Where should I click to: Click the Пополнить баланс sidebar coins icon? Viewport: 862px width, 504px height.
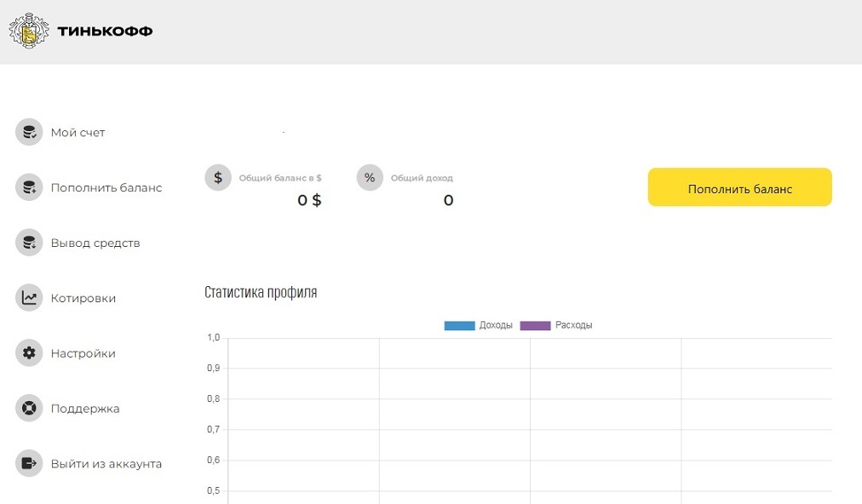pos(29,187)
